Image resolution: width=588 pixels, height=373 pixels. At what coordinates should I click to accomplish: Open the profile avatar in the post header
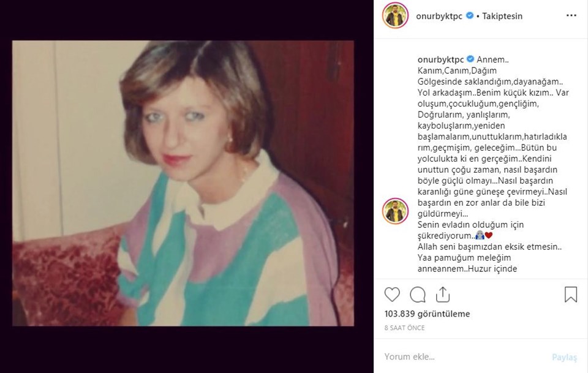(395, 16)
